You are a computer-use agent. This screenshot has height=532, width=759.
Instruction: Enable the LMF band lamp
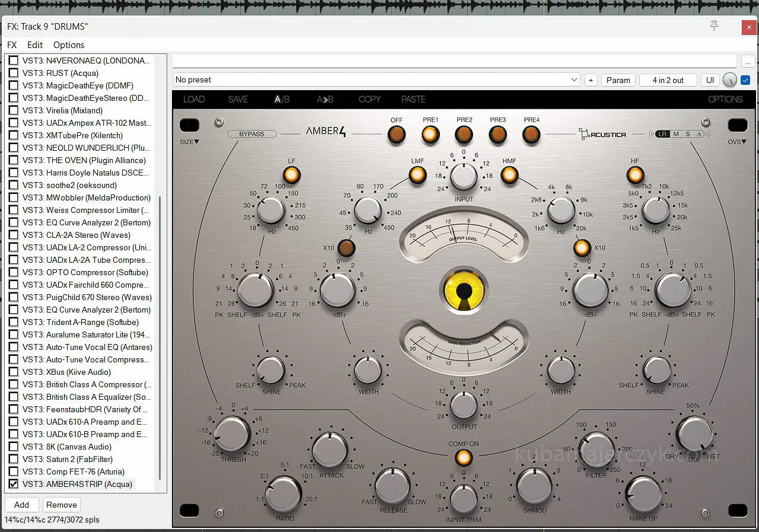click(417, 175)
